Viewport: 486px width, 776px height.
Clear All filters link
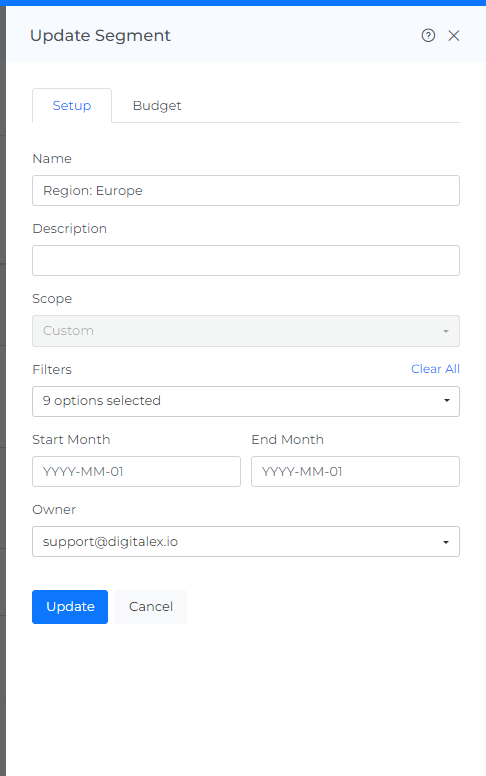(436, 369)
